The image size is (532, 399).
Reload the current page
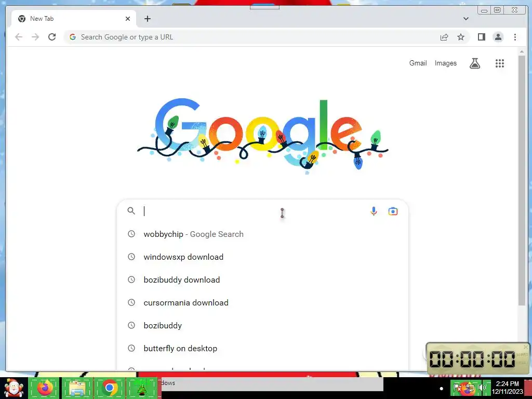pos(52,37)
